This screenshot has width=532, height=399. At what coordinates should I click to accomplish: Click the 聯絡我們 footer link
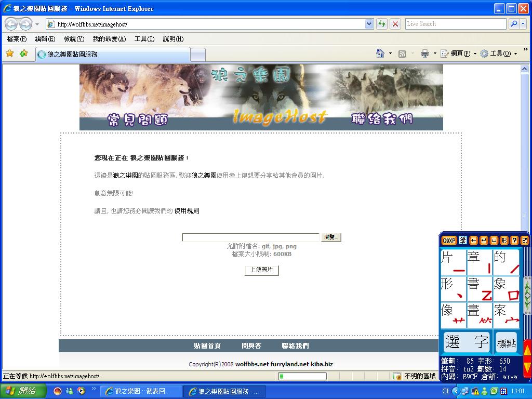pos(295,345)
